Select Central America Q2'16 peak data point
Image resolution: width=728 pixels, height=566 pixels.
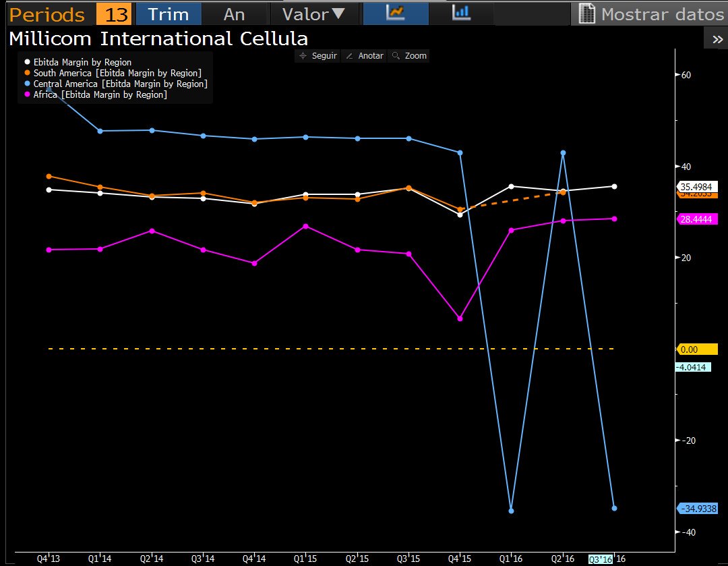tap(563, 153)
